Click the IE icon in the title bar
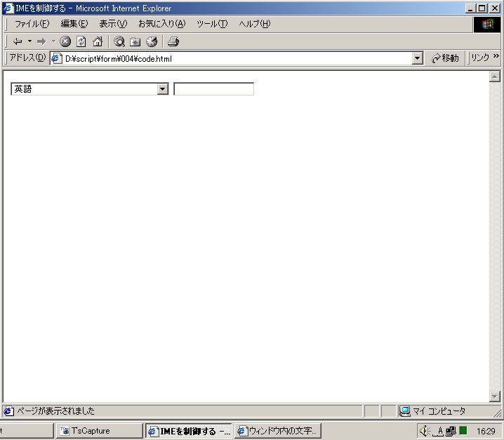This screenshot has height=440, width=504. coord(8,8)
